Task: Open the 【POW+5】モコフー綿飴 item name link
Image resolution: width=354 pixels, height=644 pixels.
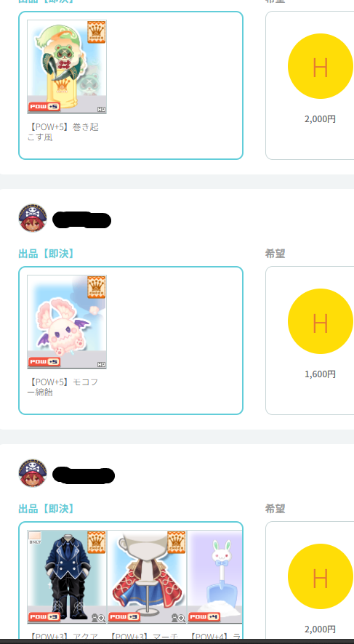Action: click(63, 387)
